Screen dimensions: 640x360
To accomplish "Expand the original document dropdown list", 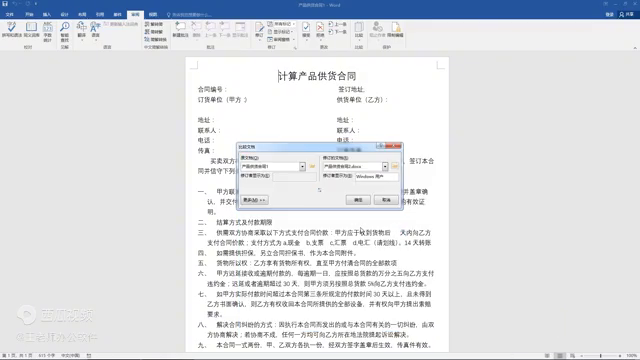I will 302,167.
